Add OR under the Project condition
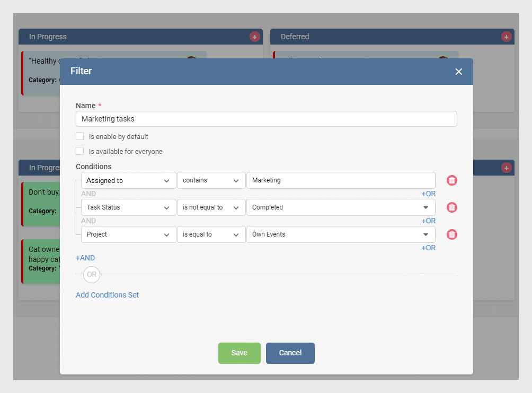This screenshot has width=532, height=393. tap(428, 248)
